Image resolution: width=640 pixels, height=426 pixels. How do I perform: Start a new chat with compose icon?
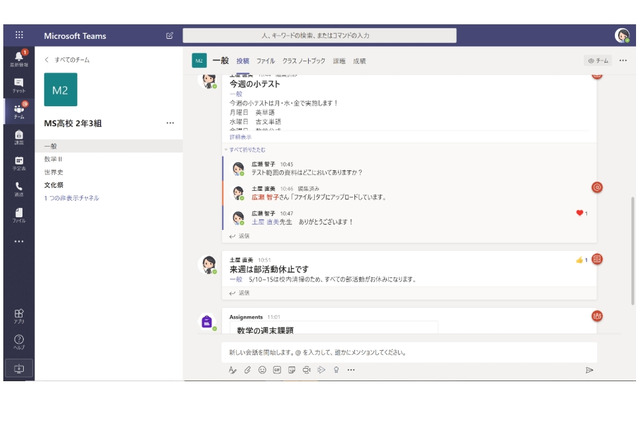169,36
